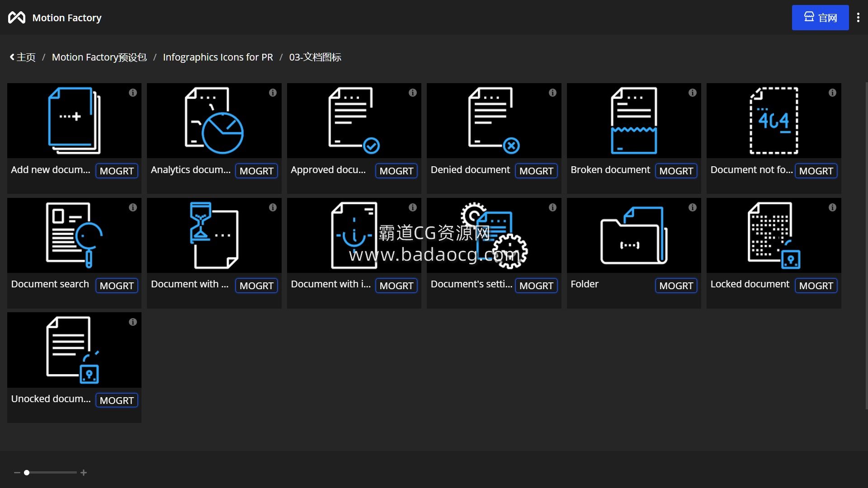
Task: Open Motion Factory预设包 breadcrumb link
Action: pos(99,57)
